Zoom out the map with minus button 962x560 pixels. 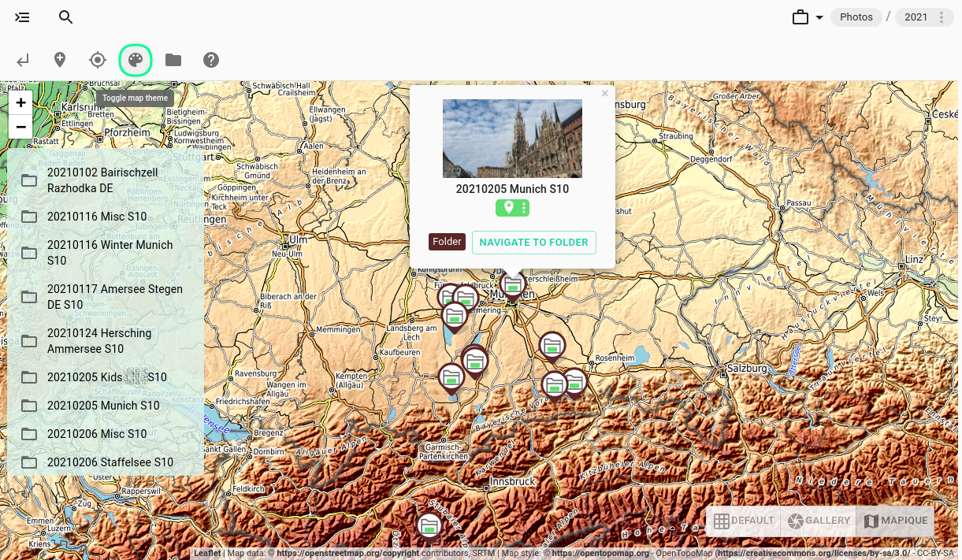[x=20, y=127]
